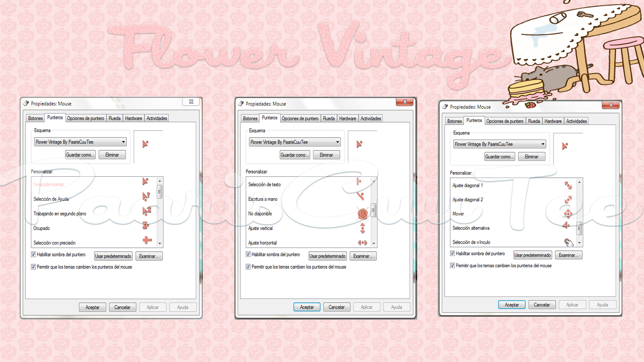Screen dimensions: 644x362
Task: Enable Habilitar sombra del puntero in middle dialog
Action: point(248,254)
